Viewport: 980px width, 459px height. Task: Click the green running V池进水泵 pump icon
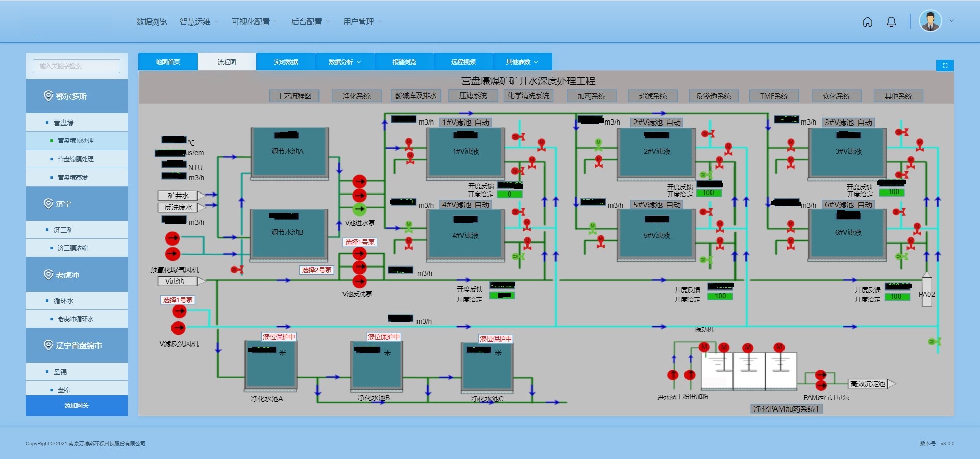pos(360,209)
